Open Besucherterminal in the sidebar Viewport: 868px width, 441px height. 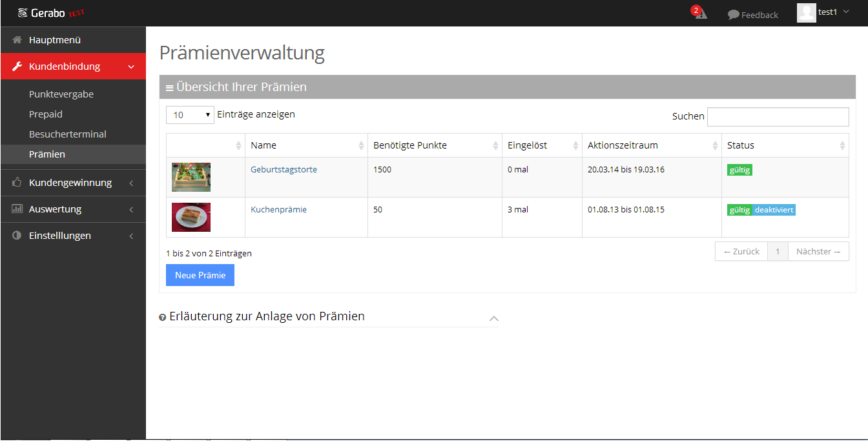68,134
